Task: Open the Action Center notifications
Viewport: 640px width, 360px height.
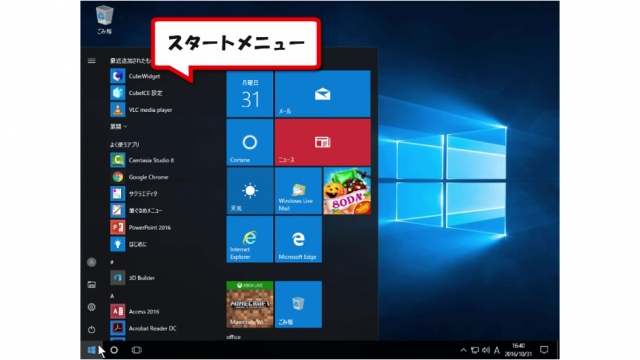Action: click(544, 350)
